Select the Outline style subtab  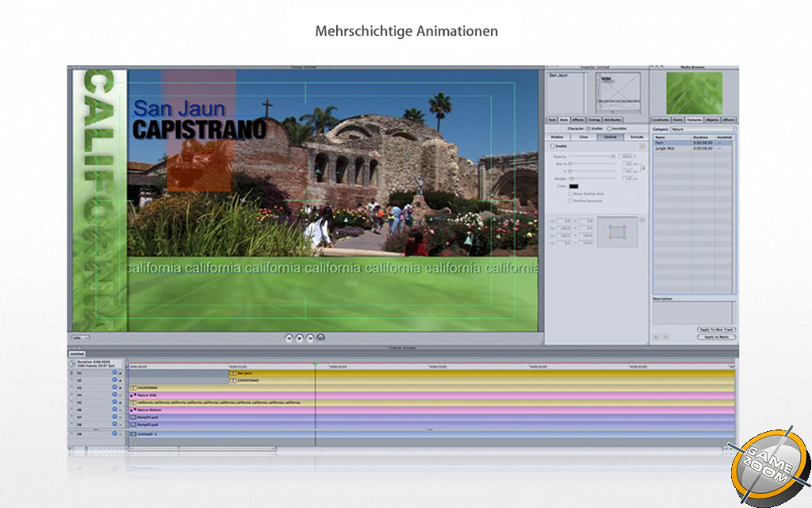tap(611, 136)
